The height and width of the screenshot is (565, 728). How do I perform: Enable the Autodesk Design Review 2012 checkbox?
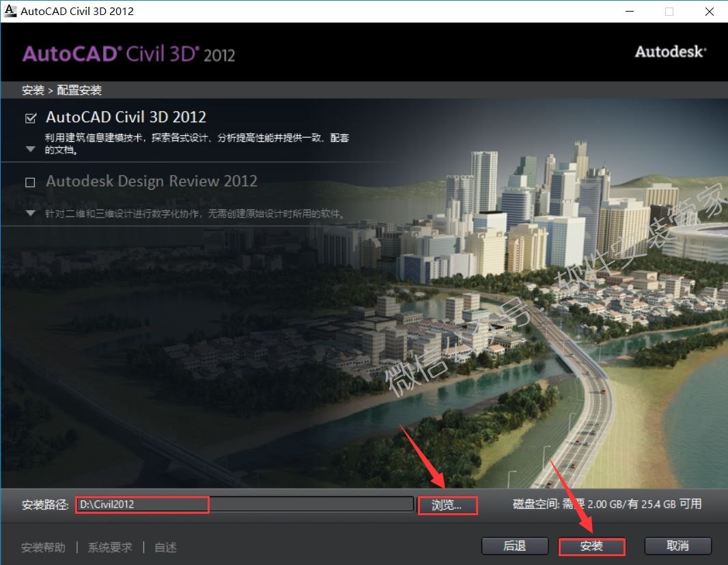click(x=30, y=182)
